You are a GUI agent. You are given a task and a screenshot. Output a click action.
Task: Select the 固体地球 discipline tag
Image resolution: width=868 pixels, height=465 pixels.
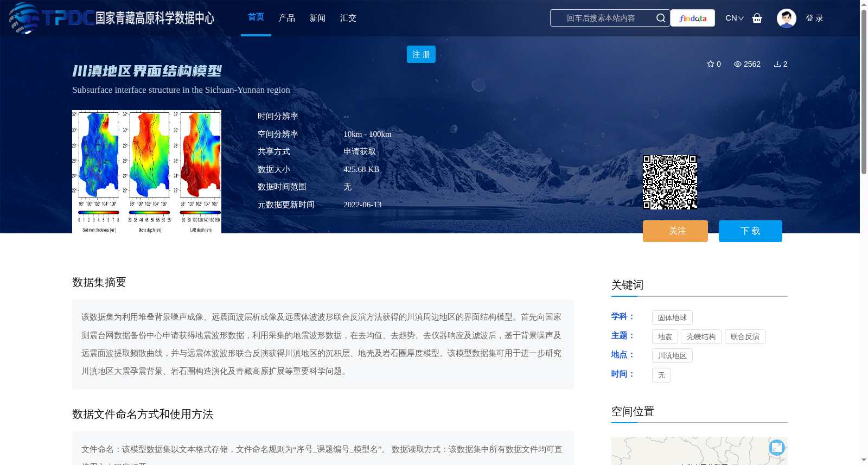point(672,318)
